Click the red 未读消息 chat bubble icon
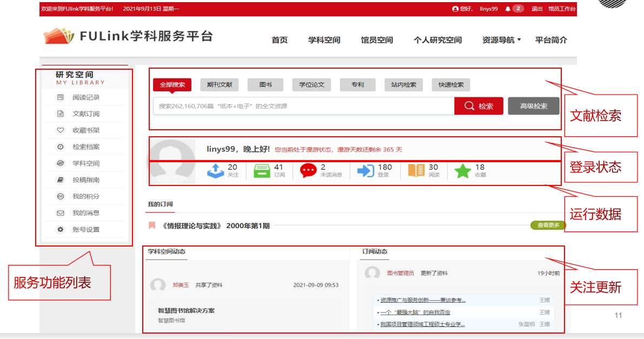This screenshot has width=644, height=339. [x=308, y=170]
